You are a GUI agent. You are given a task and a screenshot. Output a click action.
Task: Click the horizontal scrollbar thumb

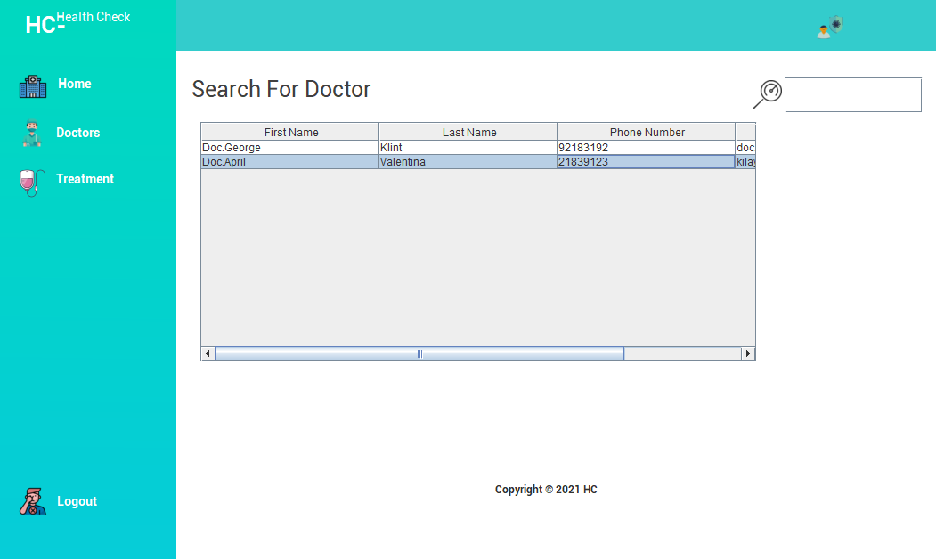(x=419, y=353)
